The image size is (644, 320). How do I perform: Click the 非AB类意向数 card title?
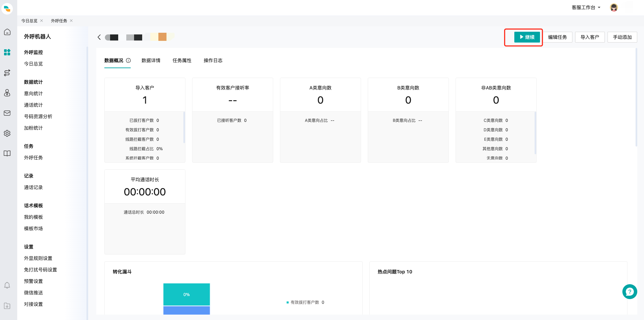tap(496, 88)
